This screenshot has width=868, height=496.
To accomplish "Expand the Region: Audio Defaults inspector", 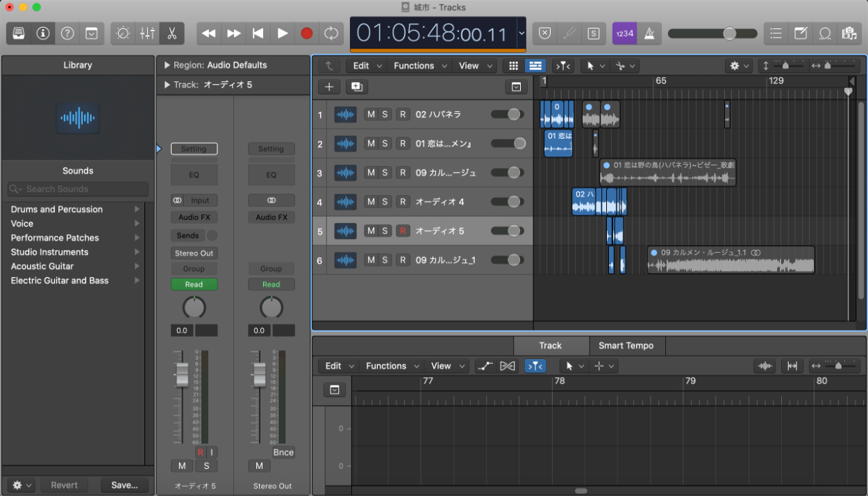I will tap(167, 65).
